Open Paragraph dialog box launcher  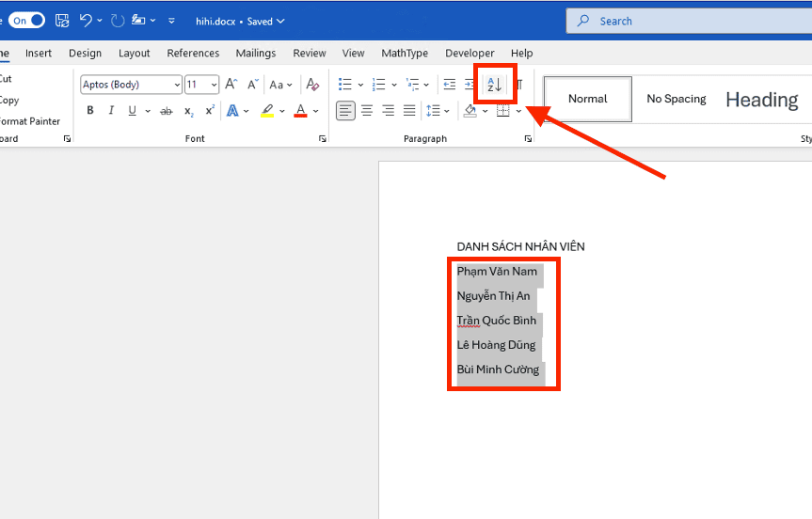528,138
